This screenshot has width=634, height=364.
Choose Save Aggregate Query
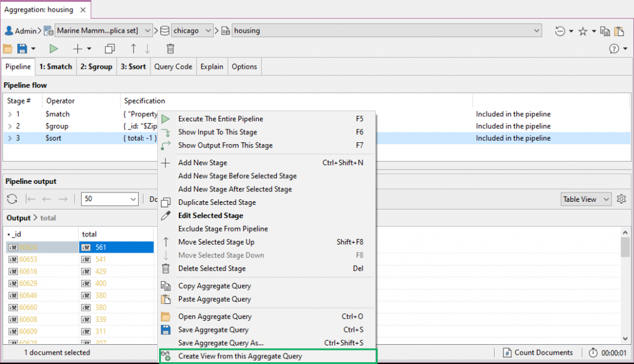[x=267, y=330]
